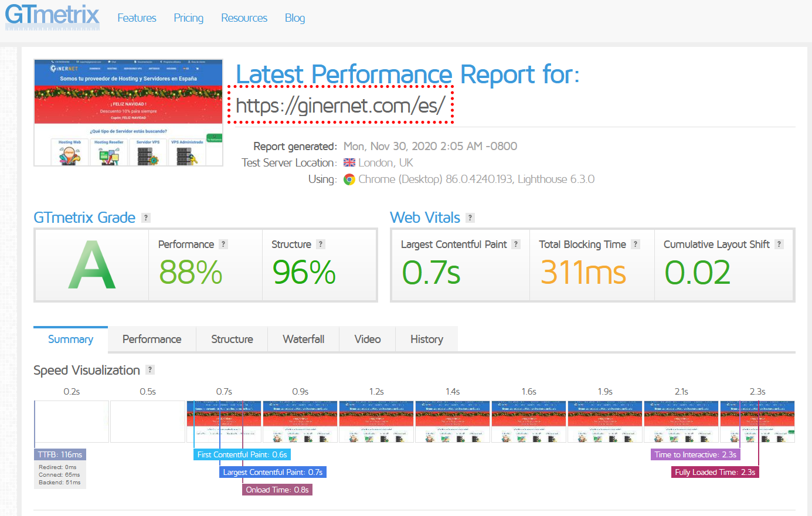Open the Video tab
812x516 pixels.
pos(368,339)
